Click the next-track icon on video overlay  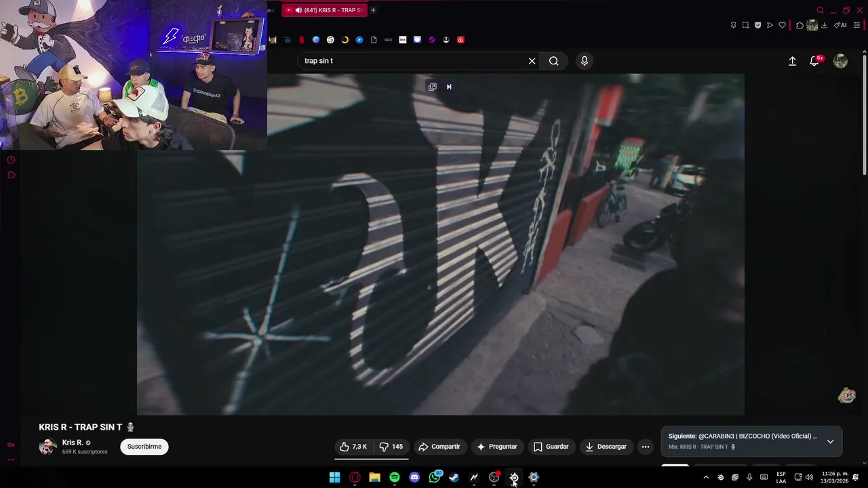pyautogui.click(x=449, y=87)
